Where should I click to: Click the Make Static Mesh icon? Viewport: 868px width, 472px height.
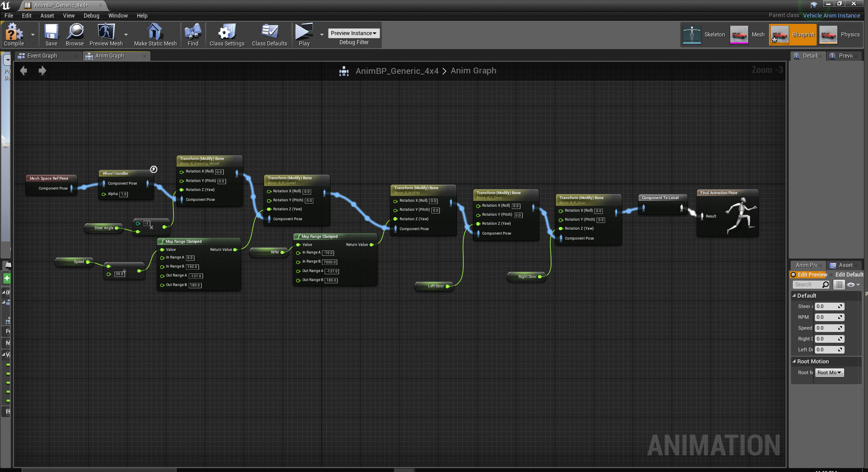[155, 32]
